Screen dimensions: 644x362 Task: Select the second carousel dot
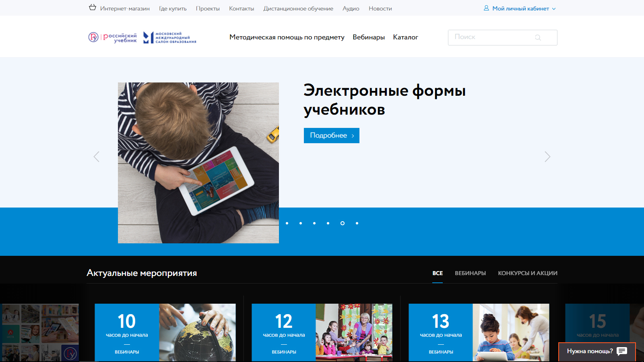point(301,223)
